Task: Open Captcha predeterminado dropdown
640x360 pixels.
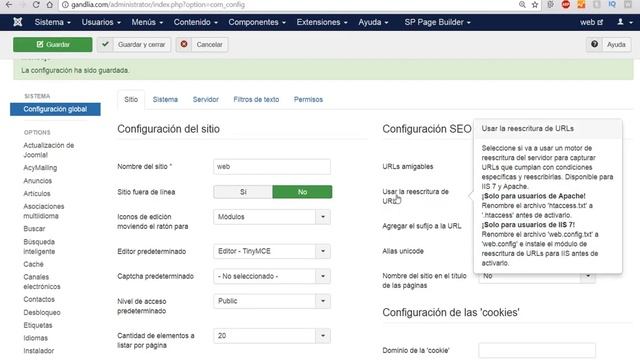Action: pos(272,276)
